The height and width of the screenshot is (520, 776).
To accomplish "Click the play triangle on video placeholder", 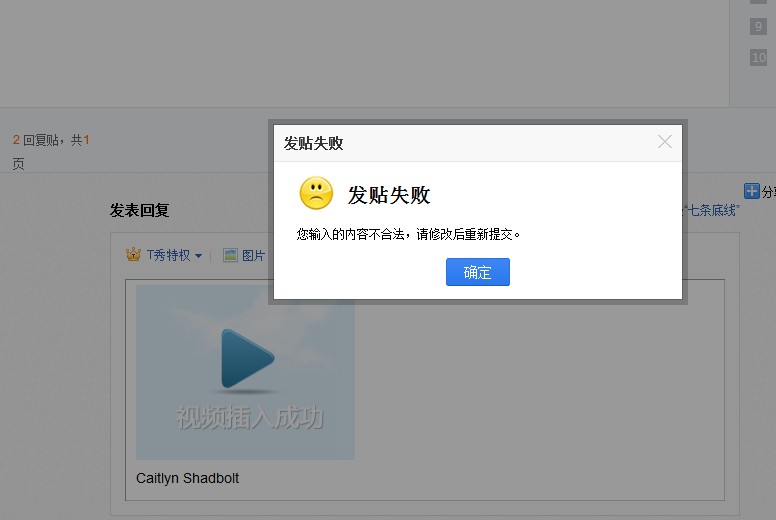I will click(247, 358).
